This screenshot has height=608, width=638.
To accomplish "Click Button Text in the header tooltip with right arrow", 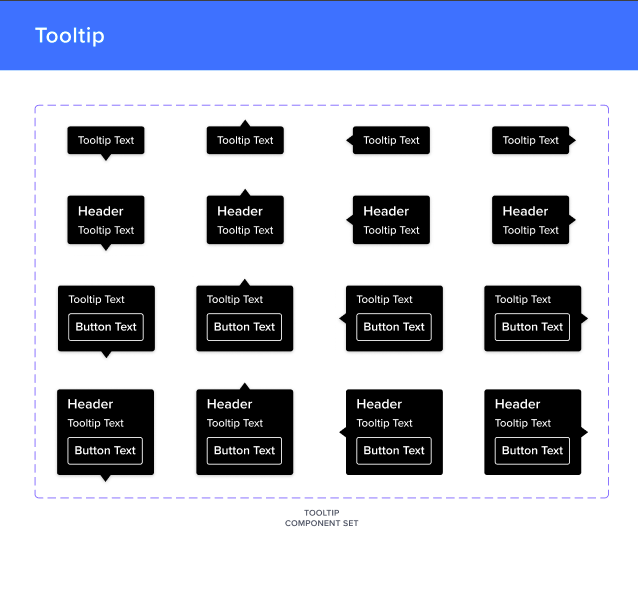I will [532, 451].
